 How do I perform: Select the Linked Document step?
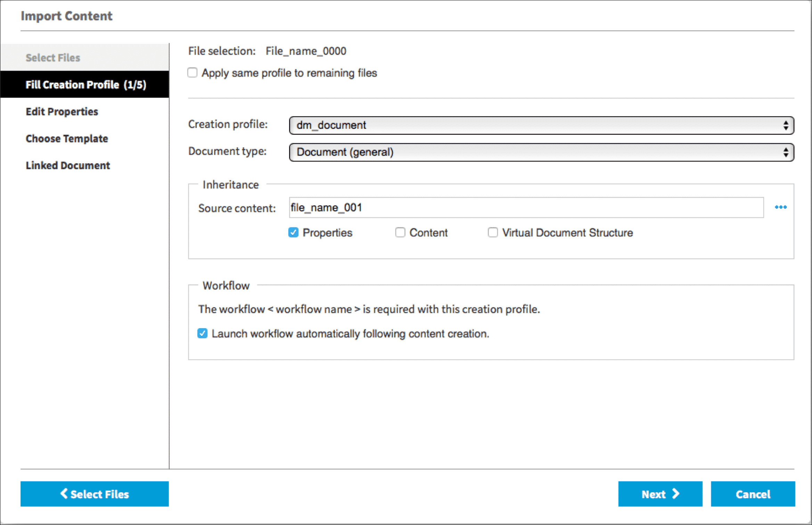pyautogui.click(x=68, y=165)
